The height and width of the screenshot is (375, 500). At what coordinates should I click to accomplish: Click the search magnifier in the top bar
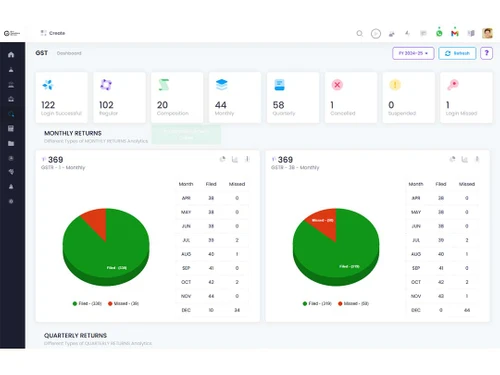tap(360, 33)
